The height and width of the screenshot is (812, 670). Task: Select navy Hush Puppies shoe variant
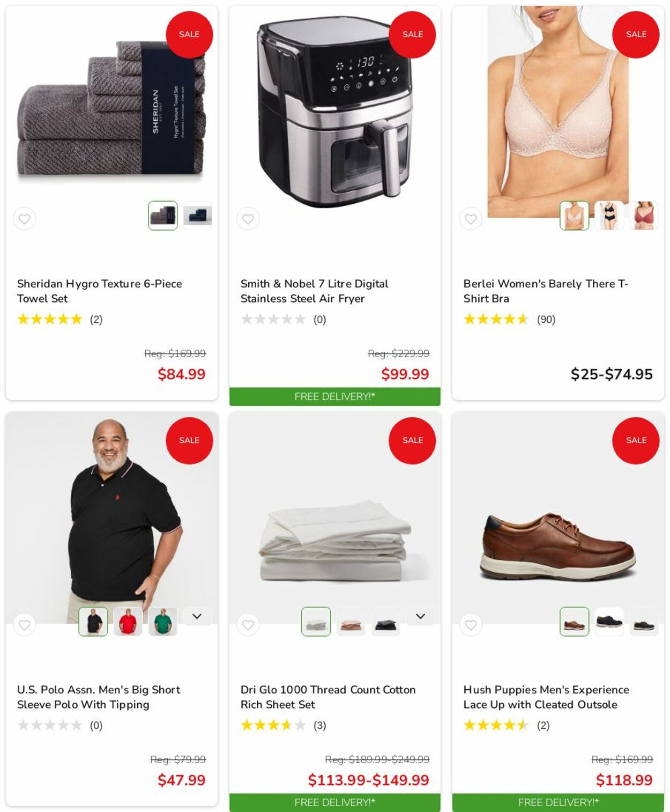[609, 622]
